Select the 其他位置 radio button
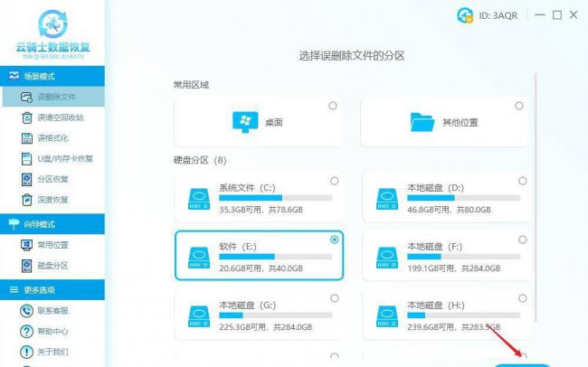This screenshot has height=367, width=588. (x=519, y=106)
